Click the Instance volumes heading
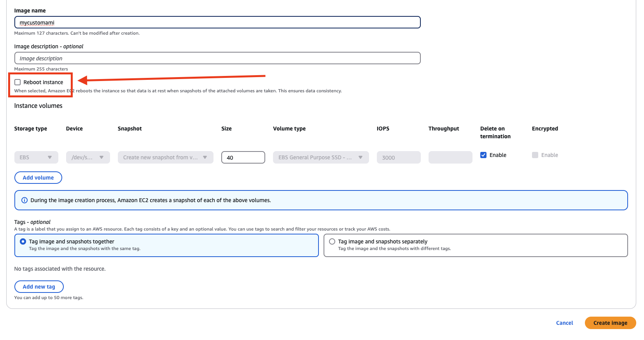 click(x=38, y=106)
